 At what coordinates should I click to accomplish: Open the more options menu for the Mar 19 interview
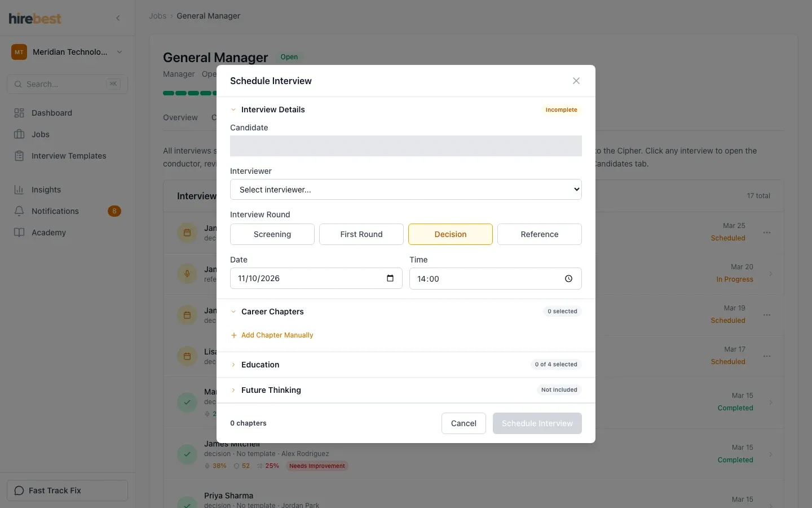pos(767,315)
